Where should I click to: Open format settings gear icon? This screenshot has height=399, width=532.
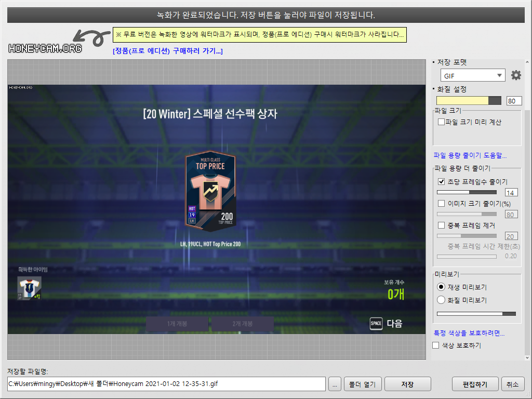pyautogui.click(x=516, y=75)
